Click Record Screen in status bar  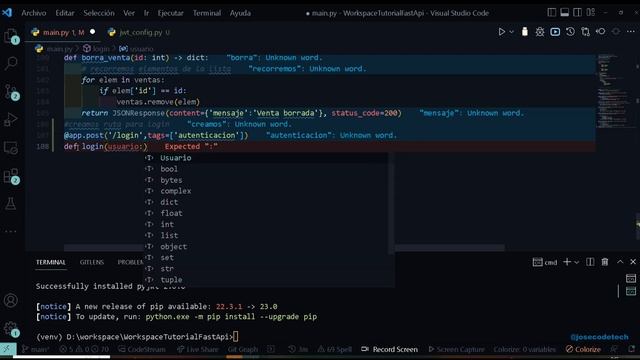pyautogui.click(x=390, y=349)
